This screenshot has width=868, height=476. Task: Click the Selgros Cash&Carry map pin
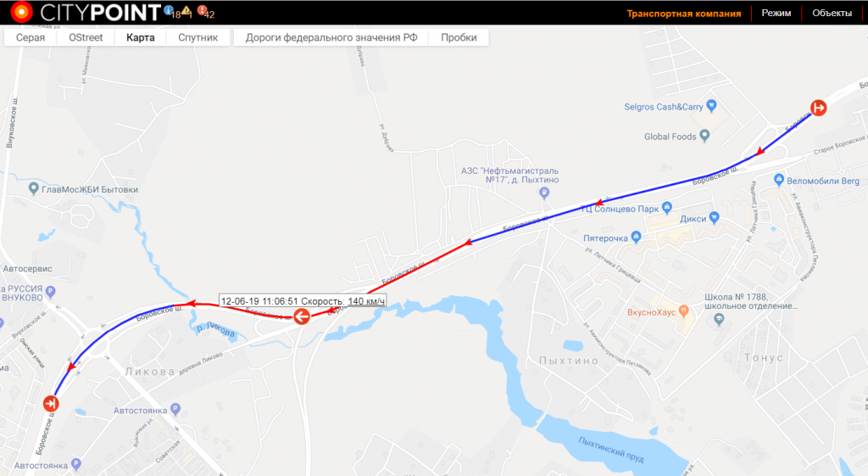click(712, 105)
